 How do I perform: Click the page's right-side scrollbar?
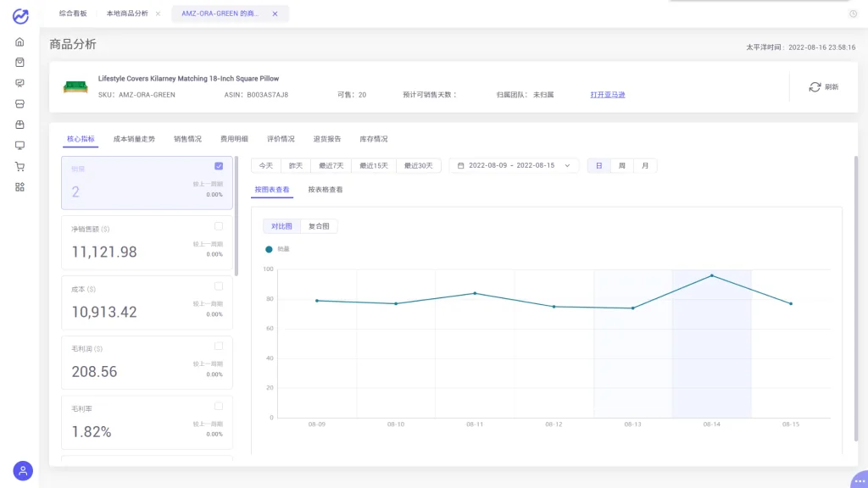click(856, 299)
